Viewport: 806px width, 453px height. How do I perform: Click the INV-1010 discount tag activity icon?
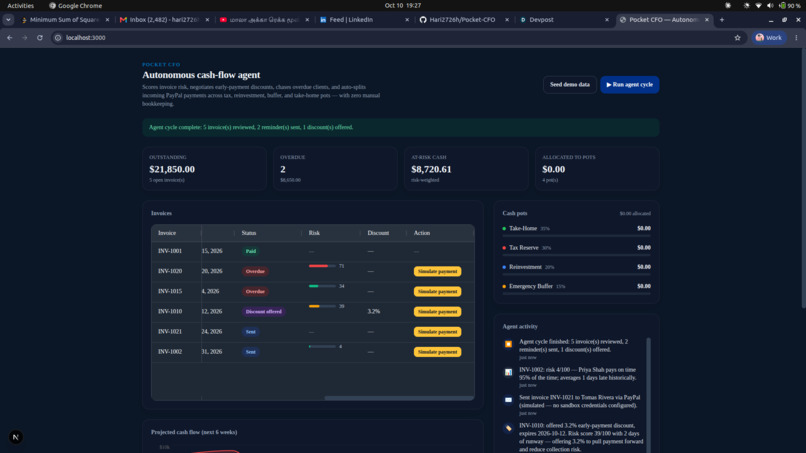[x=508, y=428]
